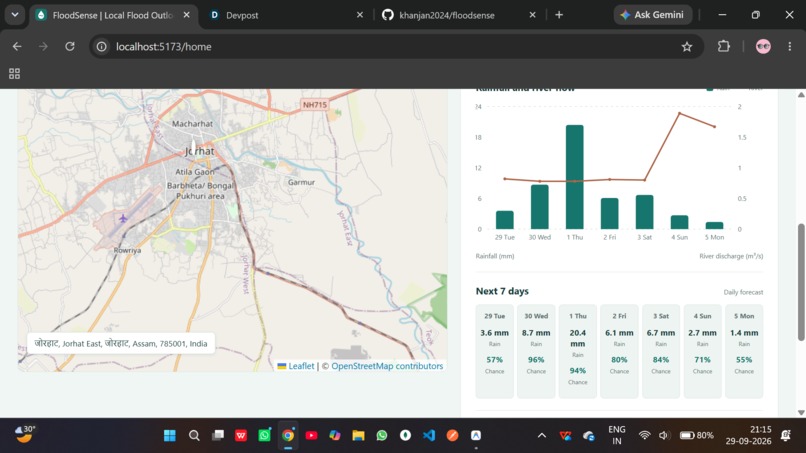Click the 30 Wed rainfall bar

point(540,207)
